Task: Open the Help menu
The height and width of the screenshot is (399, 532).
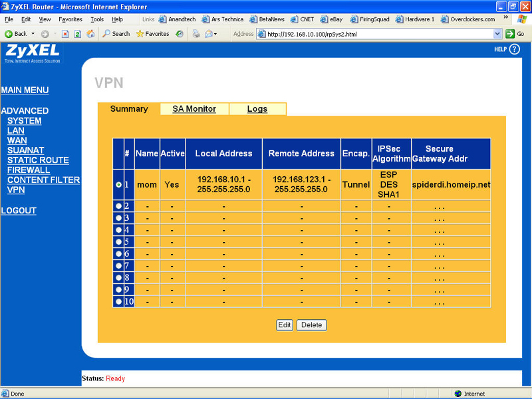Action: pos(118,19)
